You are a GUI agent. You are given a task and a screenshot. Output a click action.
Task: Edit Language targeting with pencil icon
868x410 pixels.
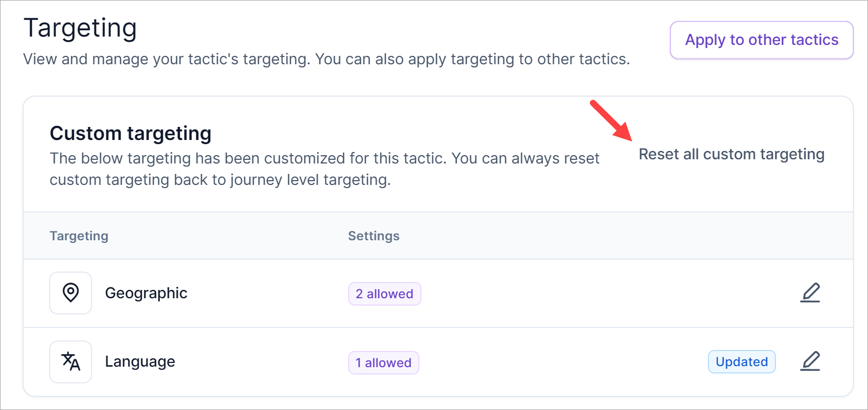click(810, 361)
